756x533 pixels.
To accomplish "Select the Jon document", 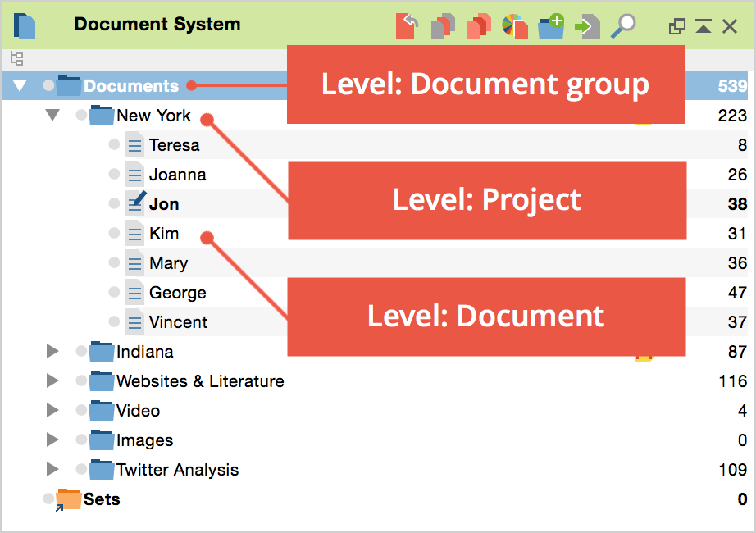I will click(x=164, y=204).
